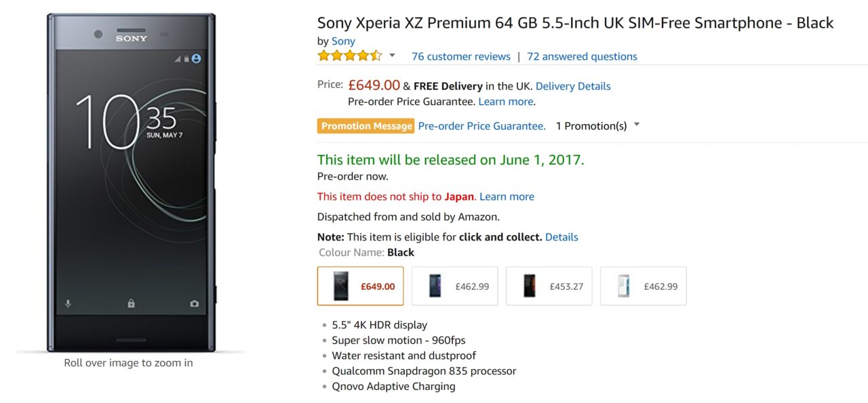Screen dimensions: 868x403
Task: Select the black £649.00 colour option
Action: [x=360, y=286]
